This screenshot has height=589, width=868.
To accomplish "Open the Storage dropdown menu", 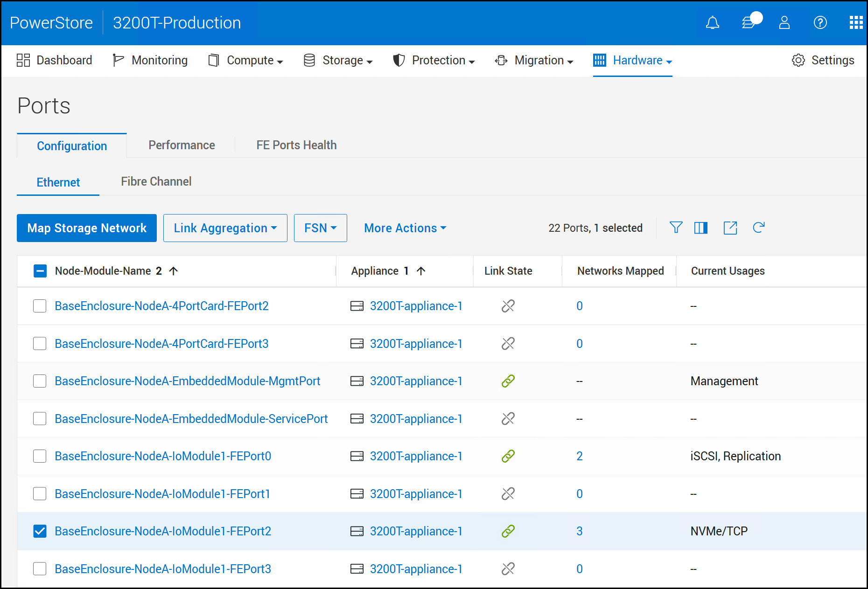I will [x=338, y=61].
